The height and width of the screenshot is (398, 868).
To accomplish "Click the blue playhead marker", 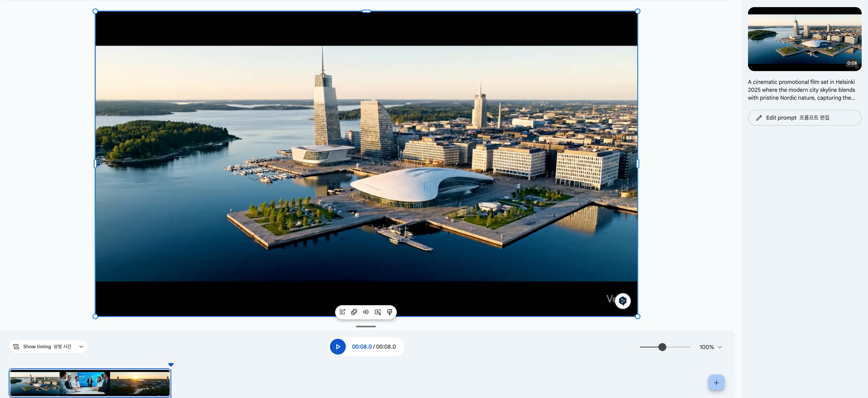I will pyautogui.click(x=171, y=365).
